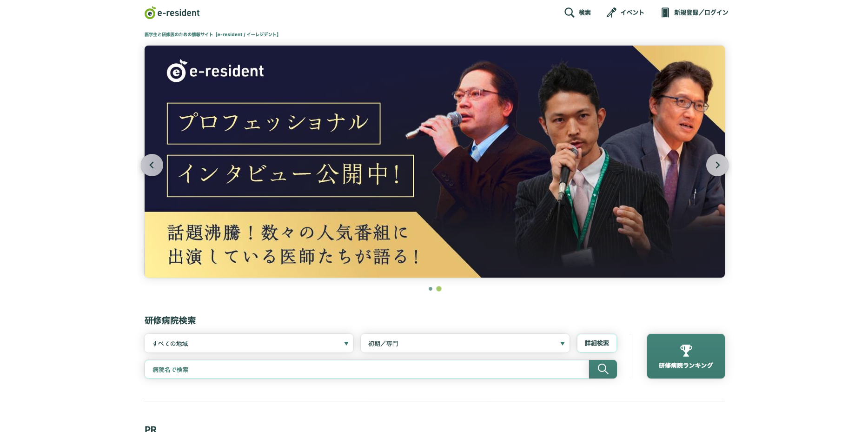The height and width of the screenshot is (432, 868).
Task: Open the プロフェッショナル interview banner image
Action: pyautogui.click(x=435, y=161)
